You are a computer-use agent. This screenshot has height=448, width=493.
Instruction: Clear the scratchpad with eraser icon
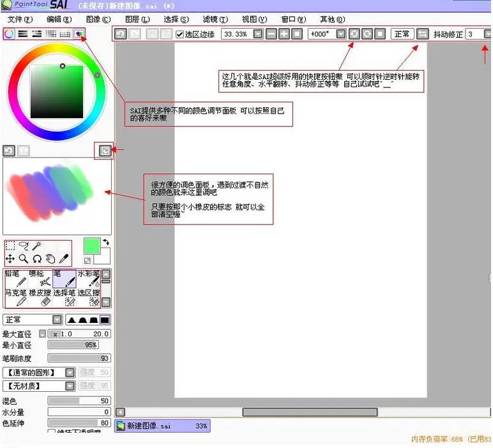[105, 151]
